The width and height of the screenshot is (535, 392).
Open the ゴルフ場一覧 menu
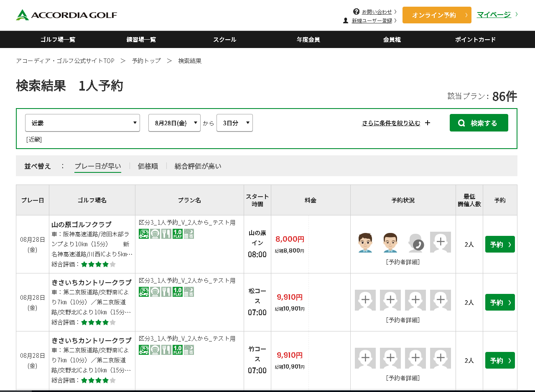point(58,40)
